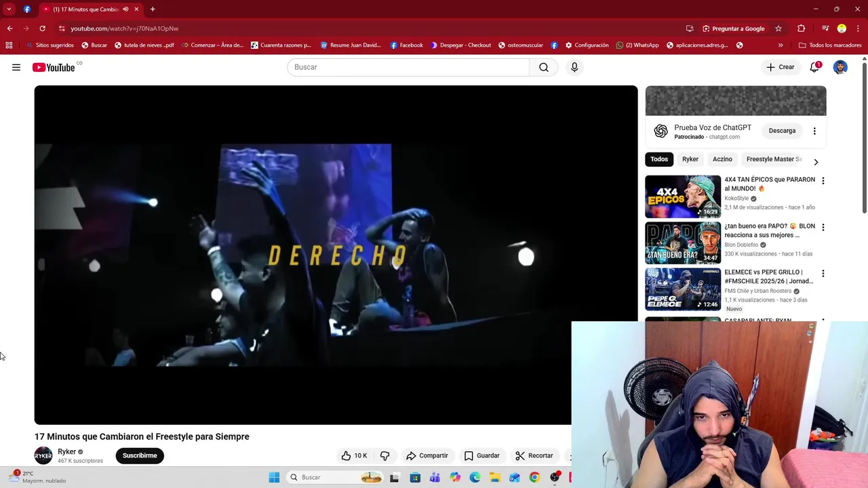Go back in browser history

[x=9, y=28]
